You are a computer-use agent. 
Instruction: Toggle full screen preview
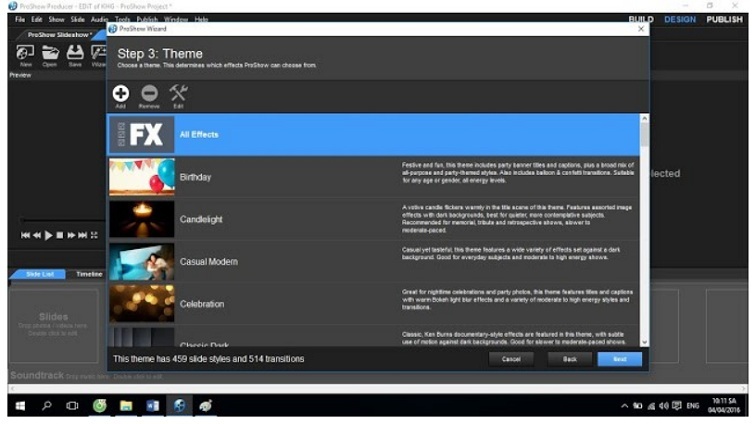[94, 235]
